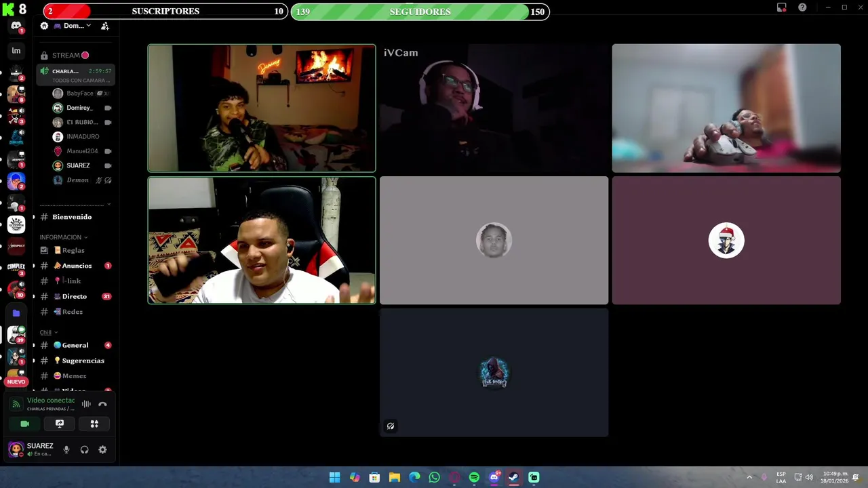Click camera icon next to Manuel204
Screen dimensions: 868x488
[x=108, y=151]
